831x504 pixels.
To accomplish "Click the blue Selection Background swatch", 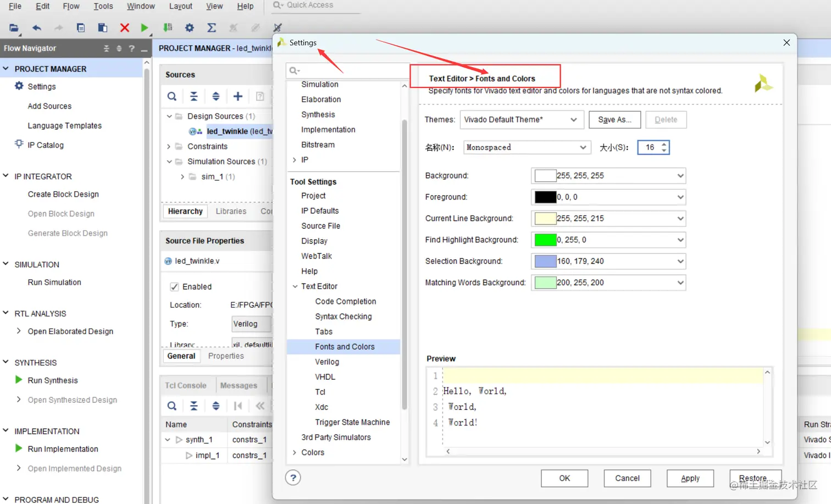I will click(x=545, y=262).
